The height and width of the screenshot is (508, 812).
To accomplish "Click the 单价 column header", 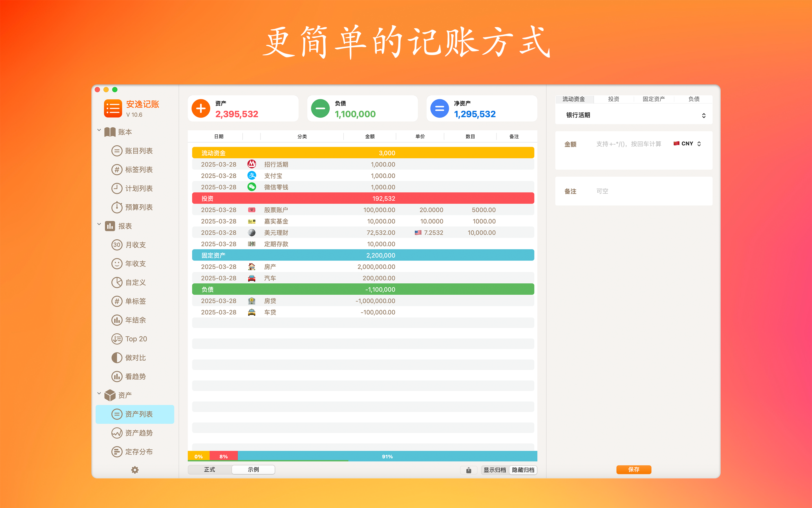I will tap(420, 136).
